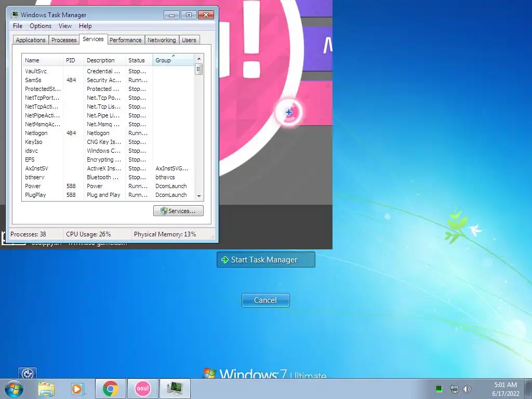Open the Services... button
Image resolution: width=532 pixels, height=399 pixels.
coord(178,211)
